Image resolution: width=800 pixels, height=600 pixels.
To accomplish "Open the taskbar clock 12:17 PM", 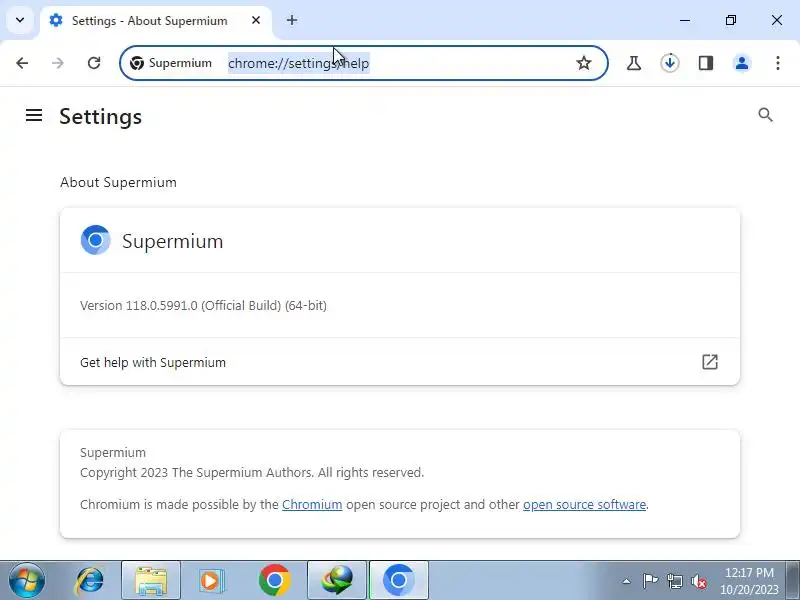I will pyautogui.click(x=749, y=581).
